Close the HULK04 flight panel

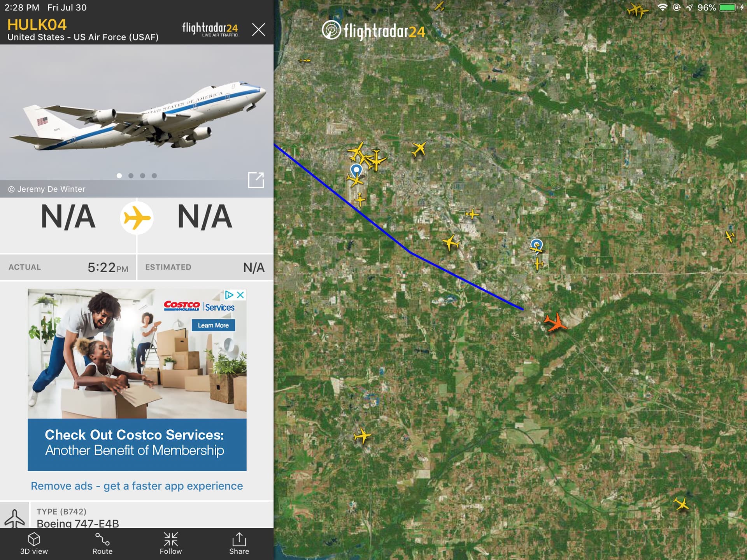pos(258,29)
